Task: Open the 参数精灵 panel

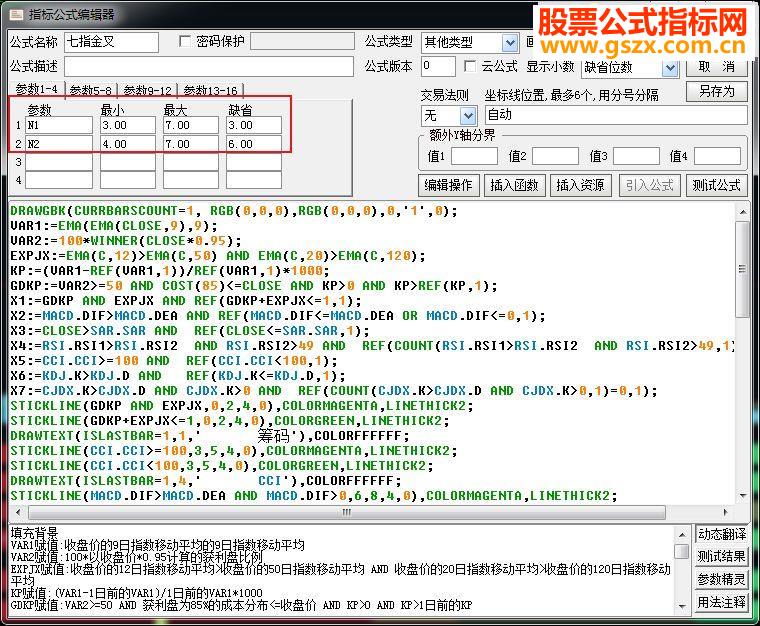Action: point(721,579)
